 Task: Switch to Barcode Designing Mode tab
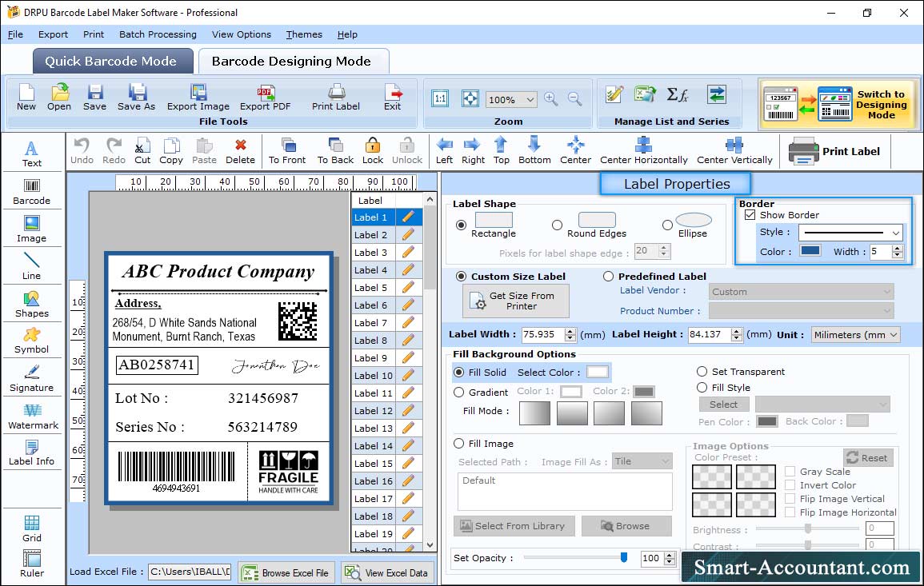point(293,62)
